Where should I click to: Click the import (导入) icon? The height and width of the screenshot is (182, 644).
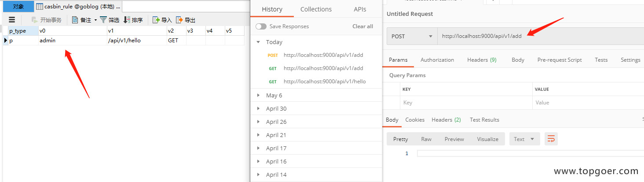coord(156,20)
